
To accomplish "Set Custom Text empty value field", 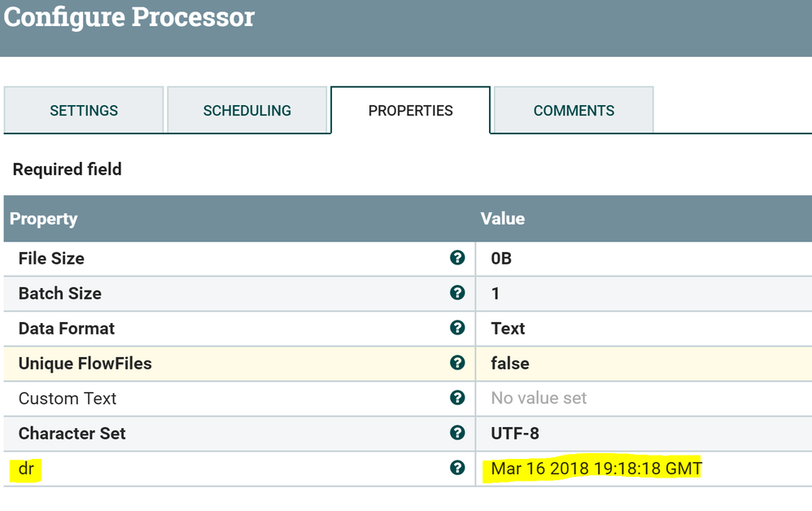I will tap(539, 399).
